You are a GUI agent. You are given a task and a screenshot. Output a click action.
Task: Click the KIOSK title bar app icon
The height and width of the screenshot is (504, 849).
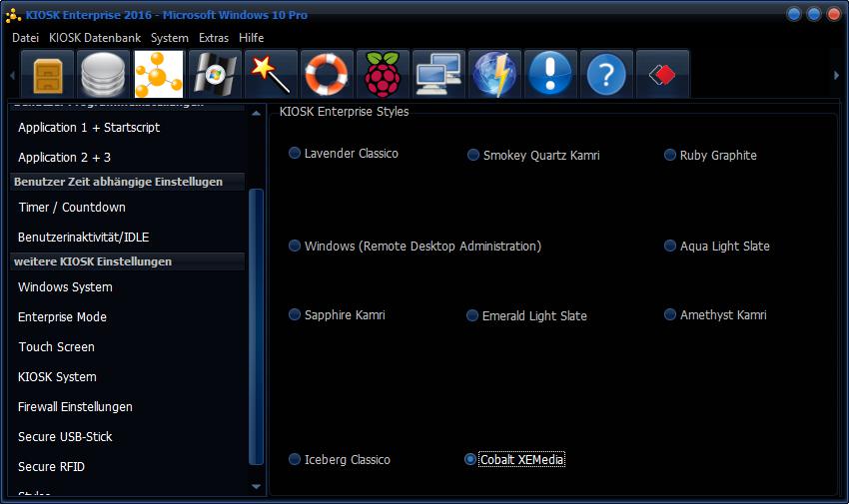click(13, 15)
